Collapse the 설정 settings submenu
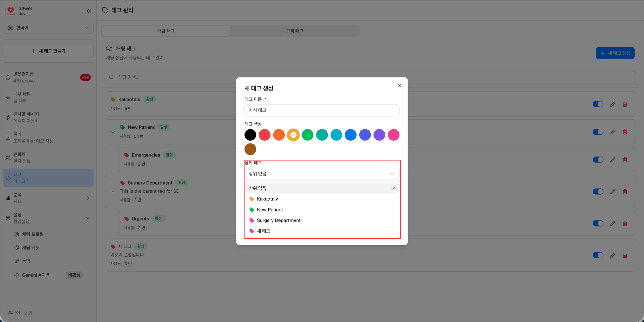Viewport: 644px width, 322px height. point(88,218)
